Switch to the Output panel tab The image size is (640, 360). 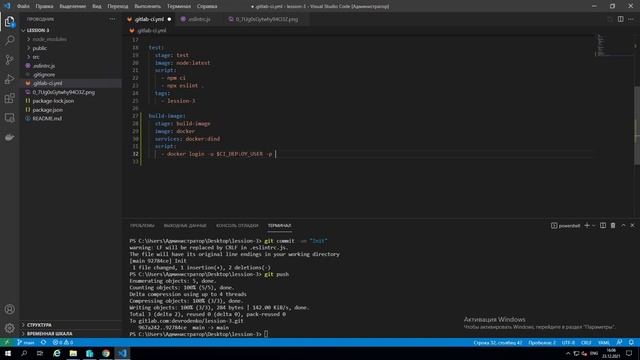185,225
